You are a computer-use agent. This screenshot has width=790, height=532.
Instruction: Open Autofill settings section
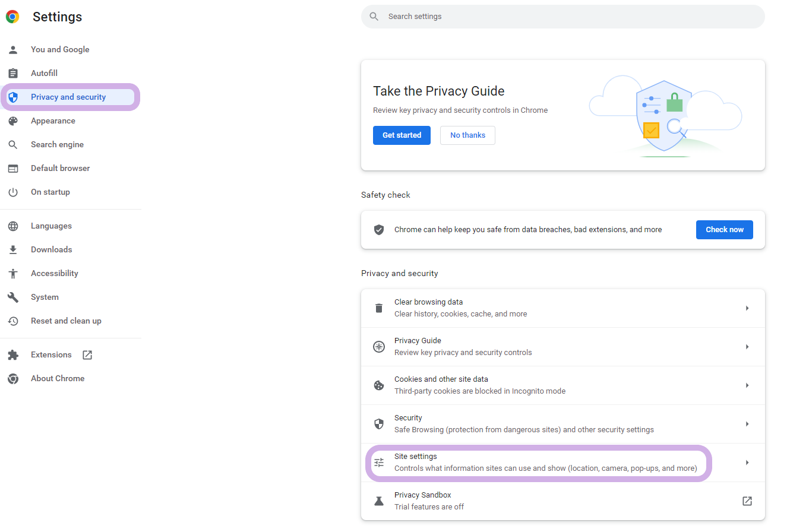44,74
